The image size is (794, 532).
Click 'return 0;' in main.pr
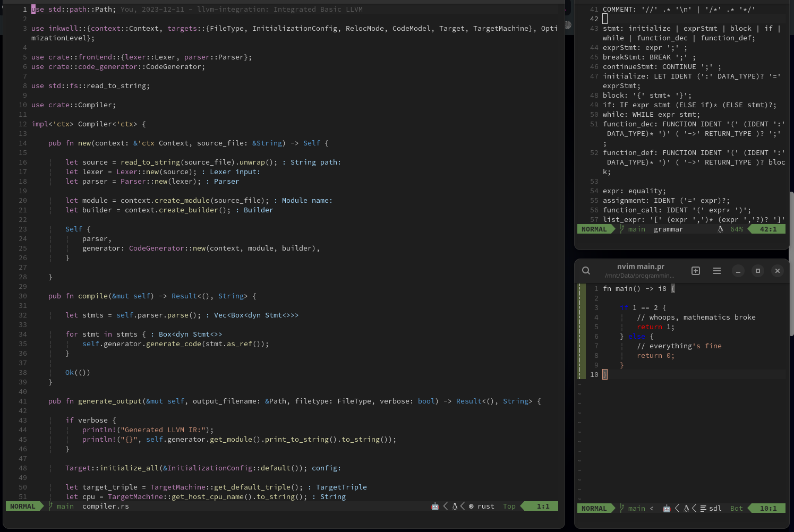pos(656,356)
